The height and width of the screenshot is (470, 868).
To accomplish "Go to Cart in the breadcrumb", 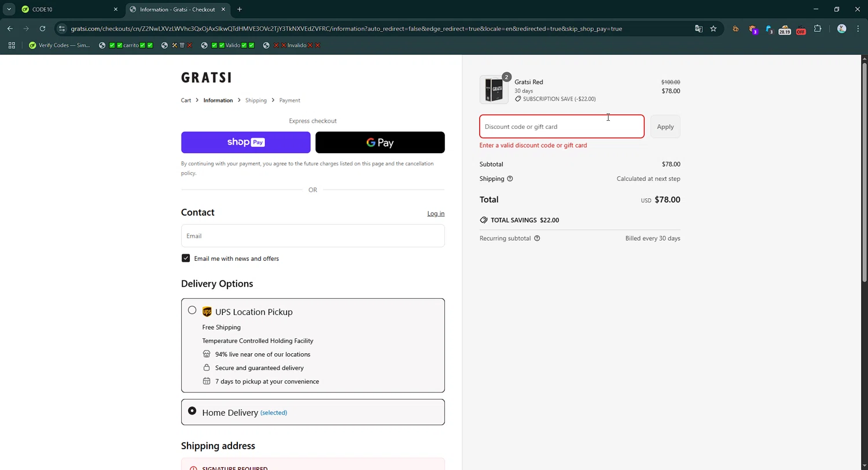I will [186, 101].
